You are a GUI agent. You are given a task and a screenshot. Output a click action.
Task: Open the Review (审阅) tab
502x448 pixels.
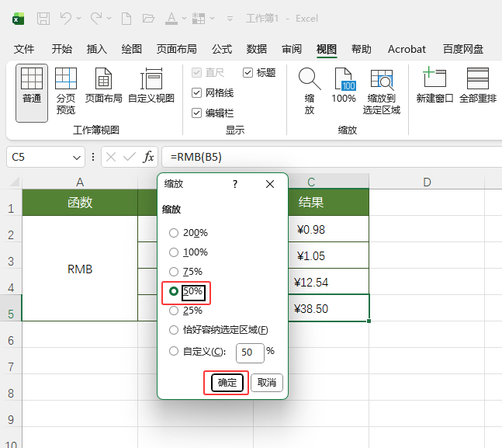(x=292, y=49)
